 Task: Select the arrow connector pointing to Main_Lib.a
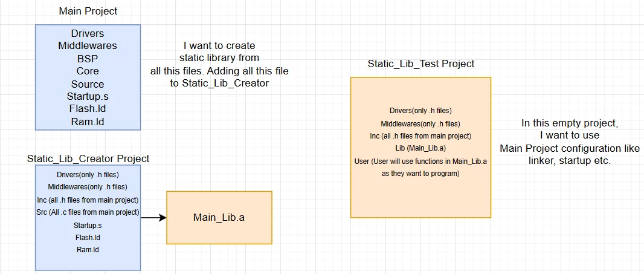coord(153,218)
